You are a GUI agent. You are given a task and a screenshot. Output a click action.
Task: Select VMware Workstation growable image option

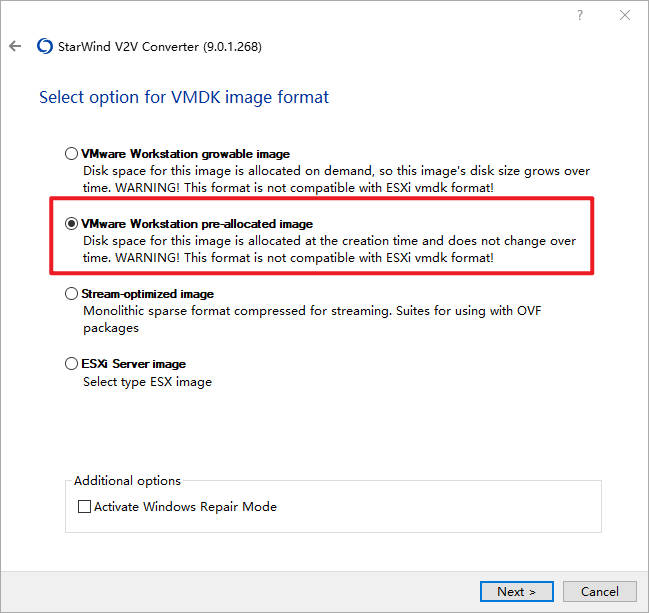(x=71, y=154)
